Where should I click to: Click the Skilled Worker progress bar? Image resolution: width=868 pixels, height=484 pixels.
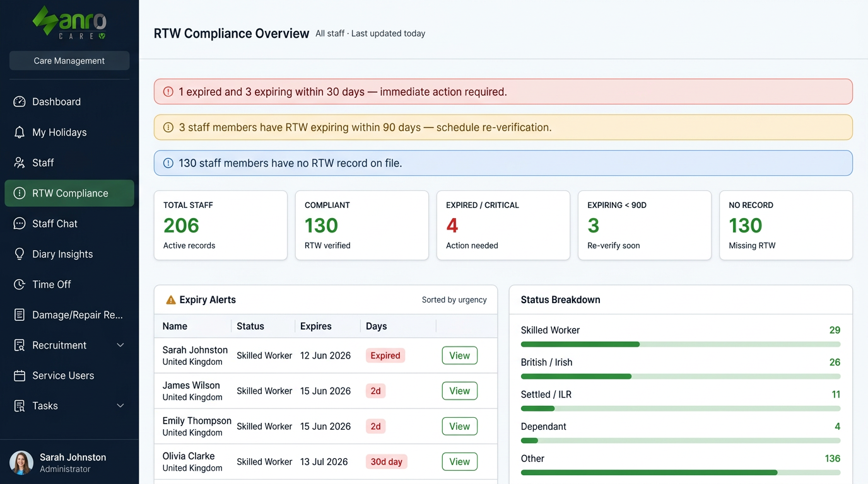(681, 345)
